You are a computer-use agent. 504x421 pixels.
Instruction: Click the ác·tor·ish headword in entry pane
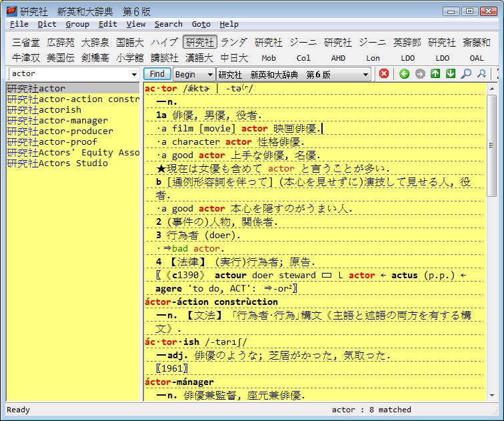tap(172, 342)
